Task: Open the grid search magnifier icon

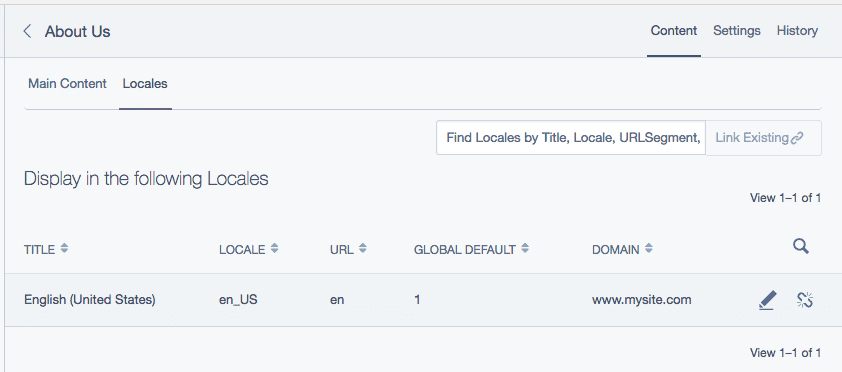Action: 801,246
